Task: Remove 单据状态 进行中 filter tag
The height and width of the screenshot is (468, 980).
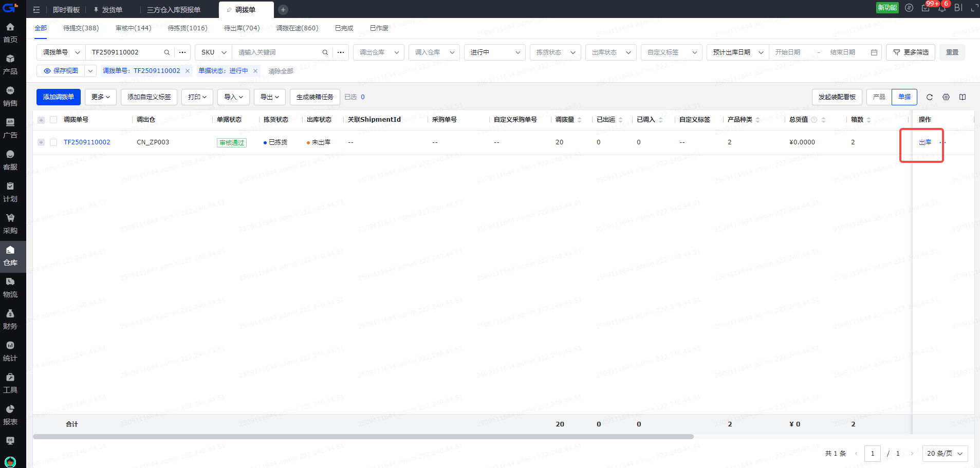Action: point(255,71)
